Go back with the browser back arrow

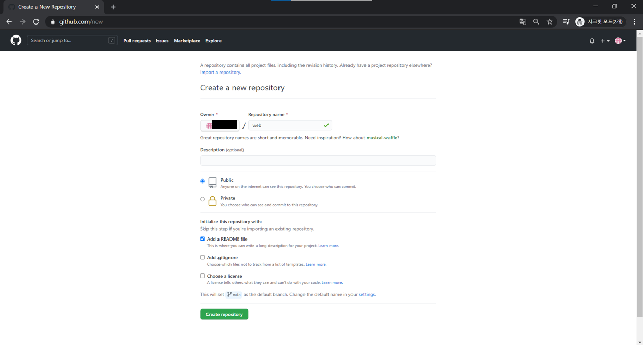(9, 22)
